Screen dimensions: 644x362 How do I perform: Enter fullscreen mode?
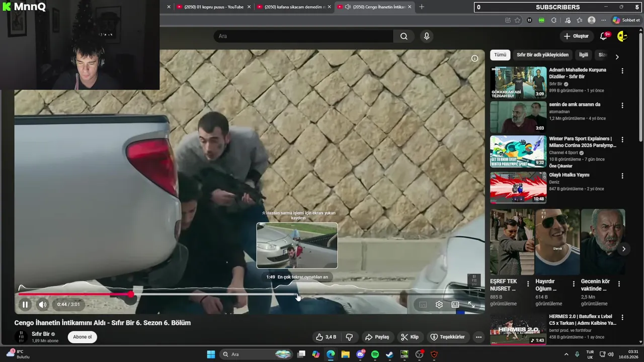[x=471, y=305]
